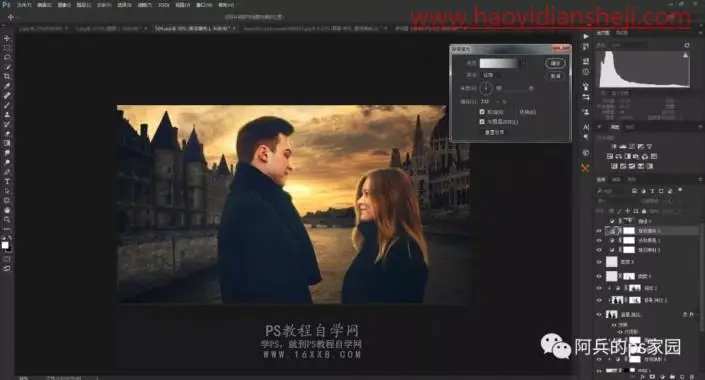Refresh the histogram with the circular arrow
Screen dimensions: 705x380
pos(687,45)
